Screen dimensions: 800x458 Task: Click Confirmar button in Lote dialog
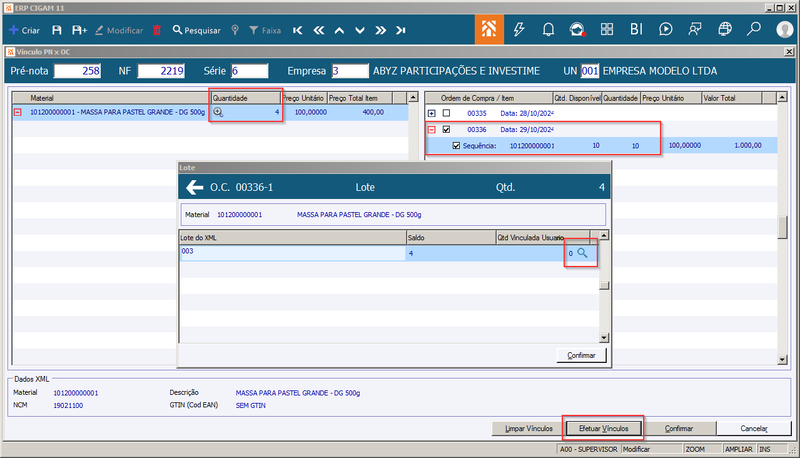[x=581, y=355]
